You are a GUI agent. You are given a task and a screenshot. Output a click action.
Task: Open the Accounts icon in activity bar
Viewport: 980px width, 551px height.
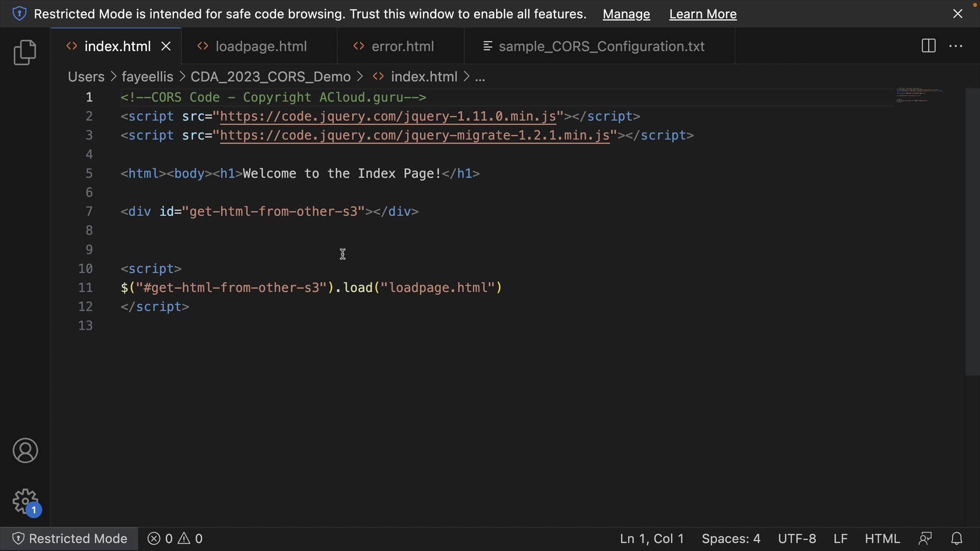pos(25,450)
